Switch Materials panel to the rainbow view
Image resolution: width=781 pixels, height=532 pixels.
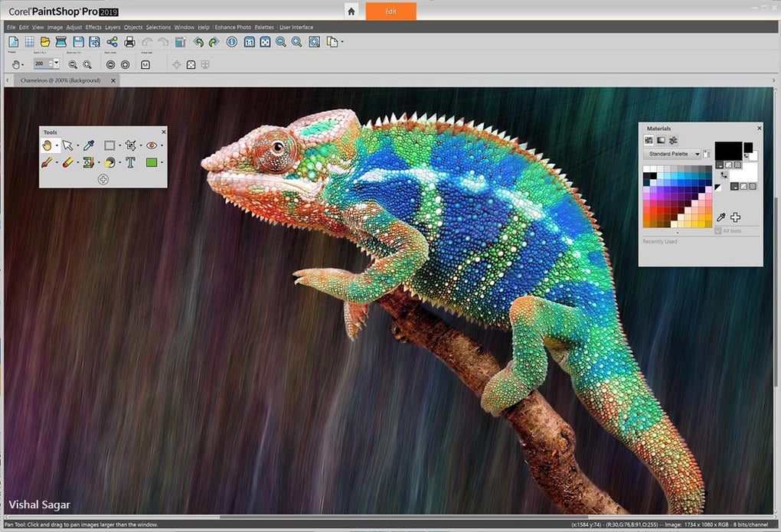[x=660, y=139]
